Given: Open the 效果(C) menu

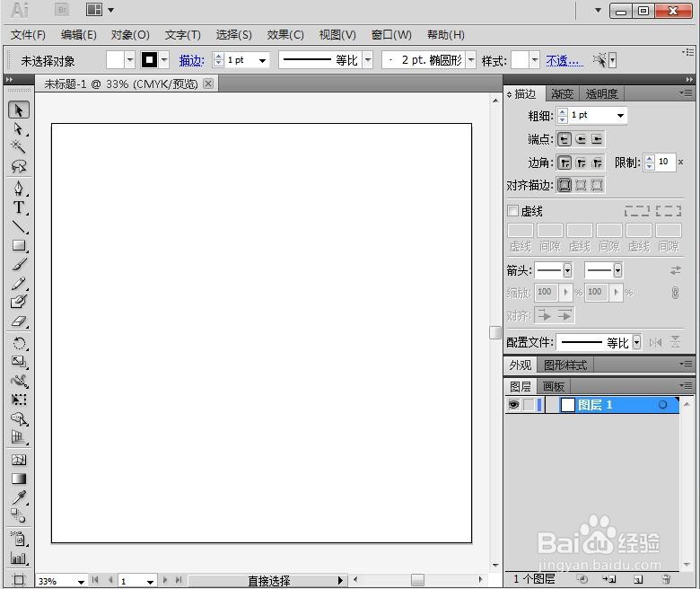Looking at the screenshot, I should tap(285, 35).
